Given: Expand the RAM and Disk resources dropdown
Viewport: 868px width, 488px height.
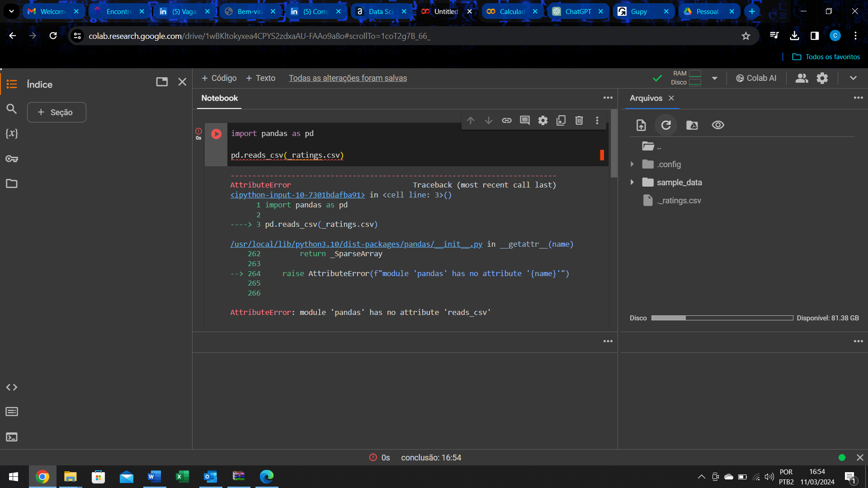Looking at the screenshot, I should pos(715,78).
